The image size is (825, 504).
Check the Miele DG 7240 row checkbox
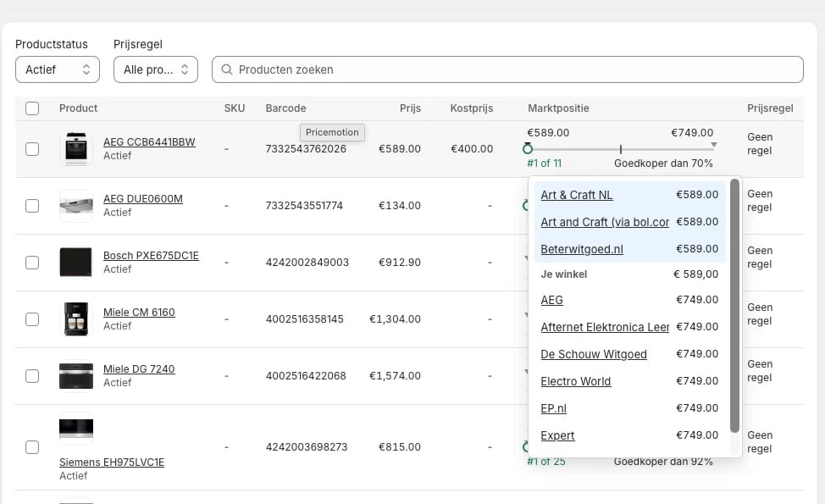32,376
